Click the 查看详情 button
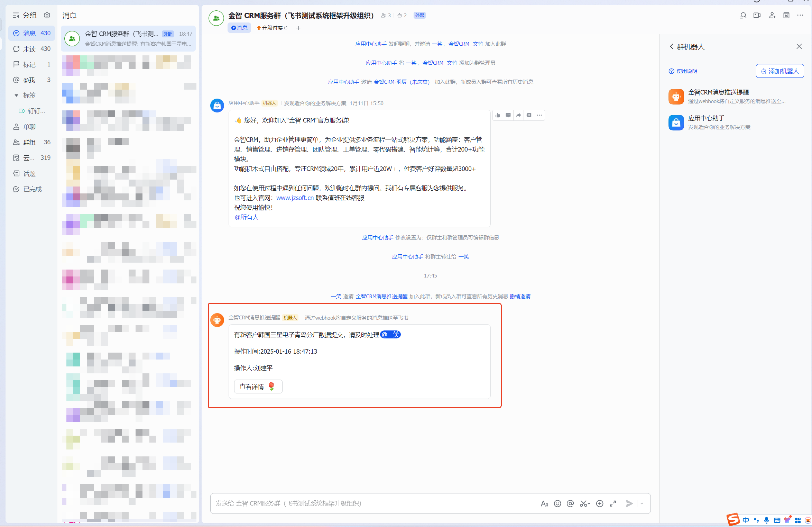This screenshot has width=812, height=527. coord(258,387)
